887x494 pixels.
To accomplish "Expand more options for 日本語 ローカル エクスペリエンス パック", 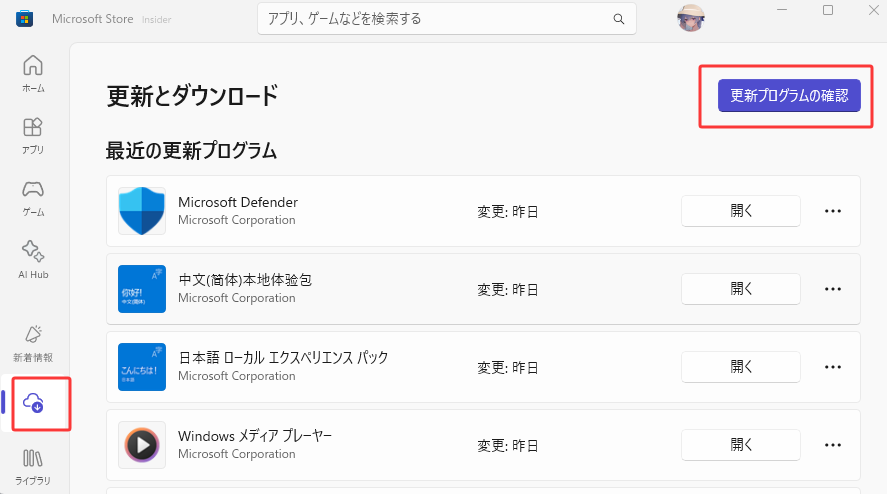I will point(832,367).
